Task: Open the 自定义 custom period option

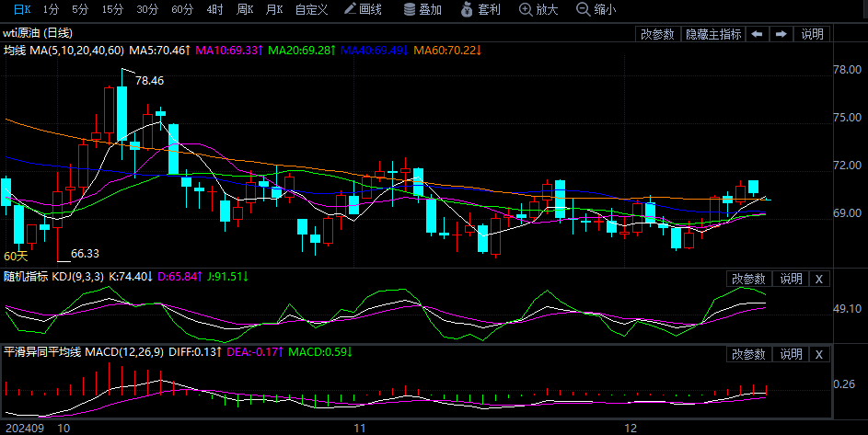Action: [x=311, y=10]
